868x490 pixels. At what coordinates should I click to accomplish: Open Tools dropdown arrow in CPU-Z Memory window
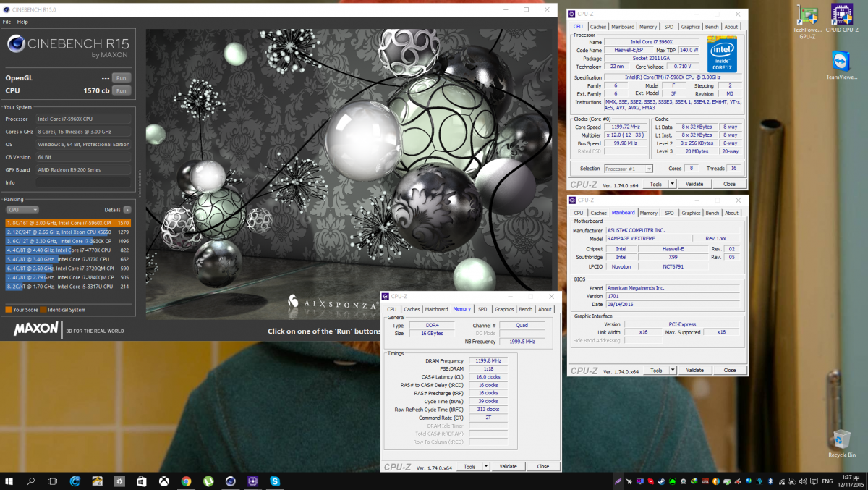[487, 466]
